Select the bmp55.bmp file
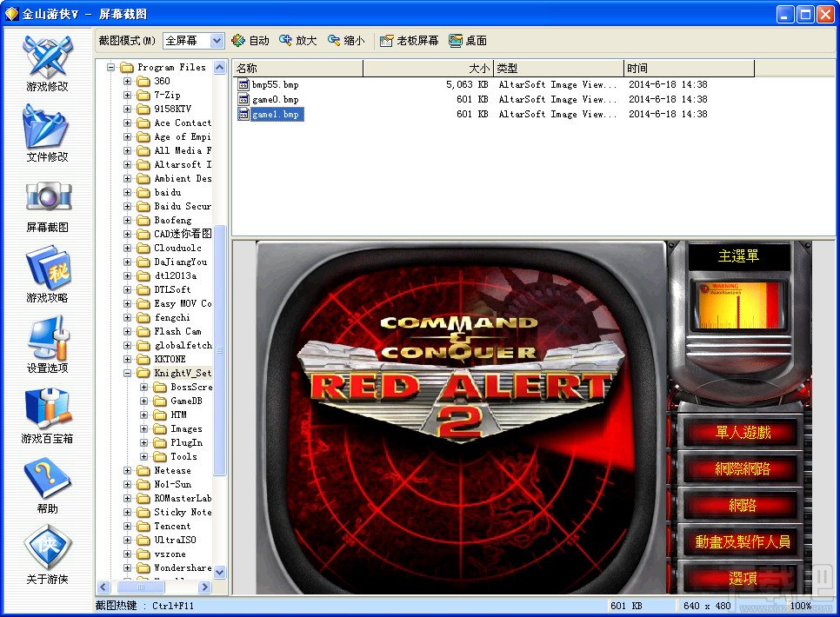 click(x=275, y=85)
